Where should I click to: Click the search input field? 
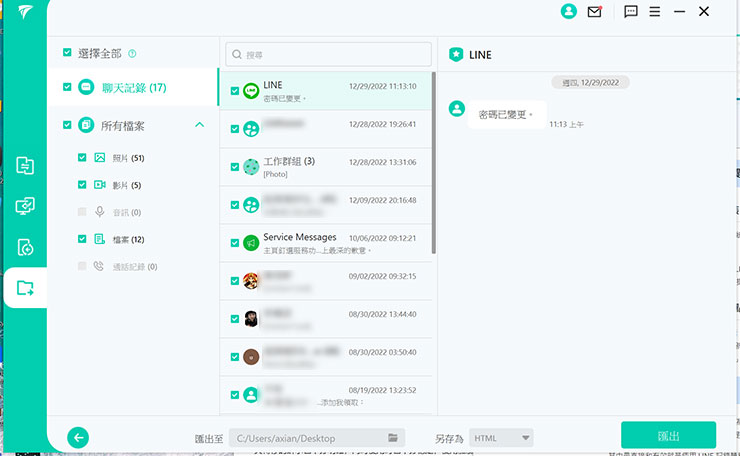(x=328, y=54)
